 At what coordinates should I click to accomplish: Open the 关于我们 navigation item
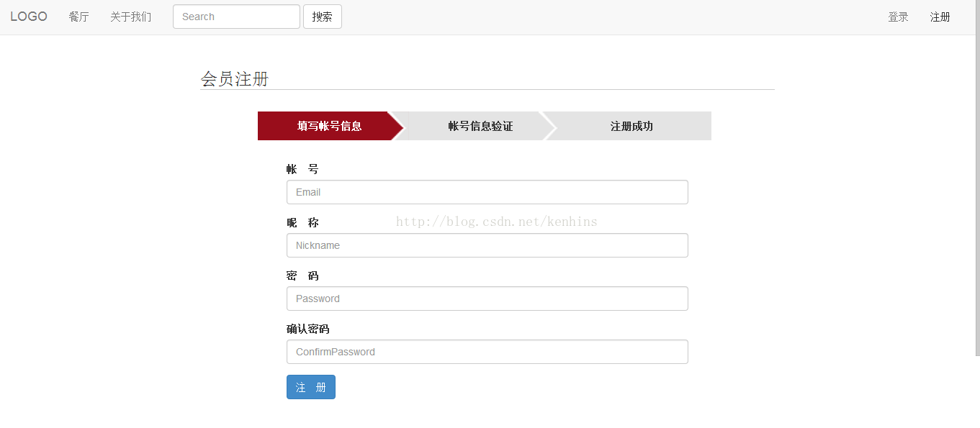131,17
